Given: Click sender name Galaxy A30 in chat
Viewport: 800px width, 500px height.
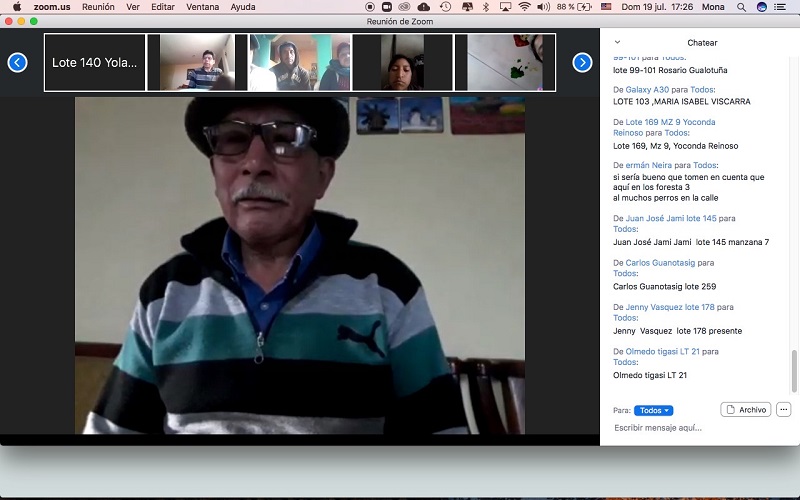Looking at the screenshot, I should [647, 89].
